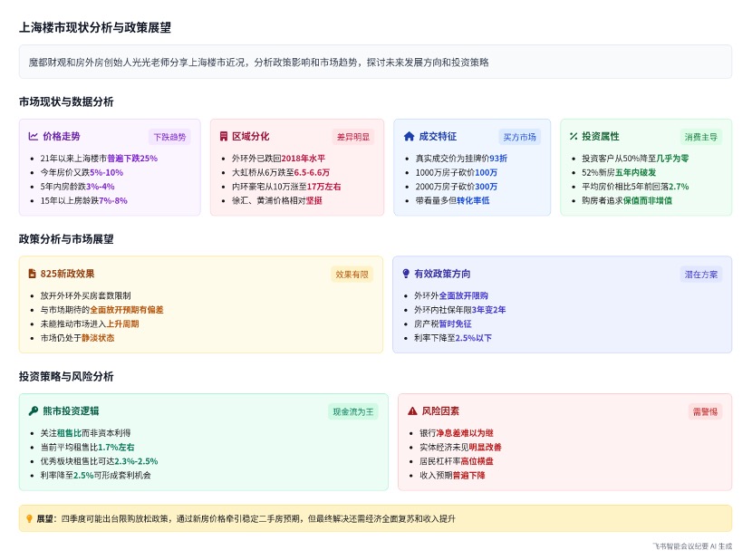Select the house icon next to 成交特征
This screenshot has height=560, width=752.
point(409,137)
